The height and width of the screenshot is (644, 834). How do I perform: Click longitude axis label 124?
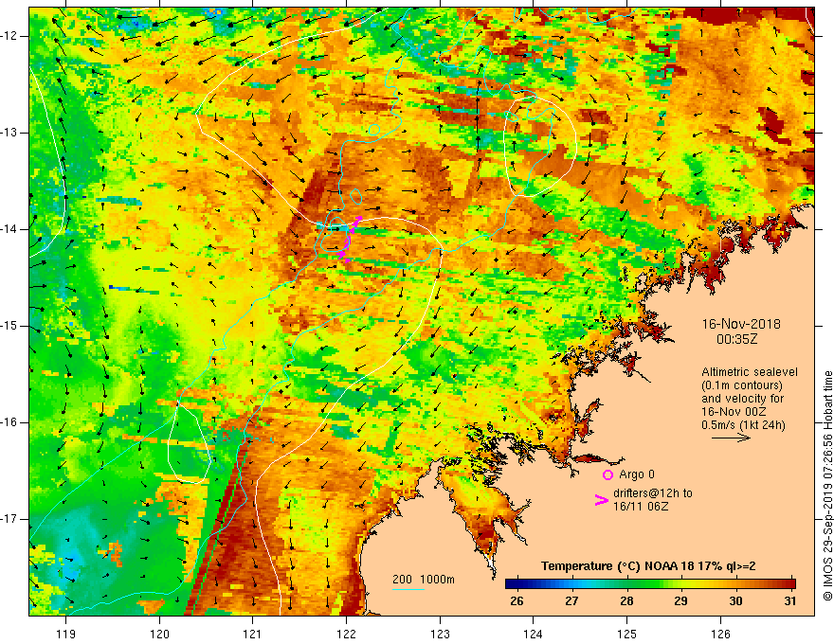[534, 634]
